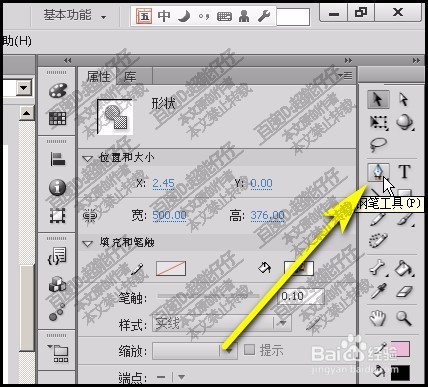Pick the Eraser tool
The height and width of the screenshot is (387, 428).
point(404,292)
